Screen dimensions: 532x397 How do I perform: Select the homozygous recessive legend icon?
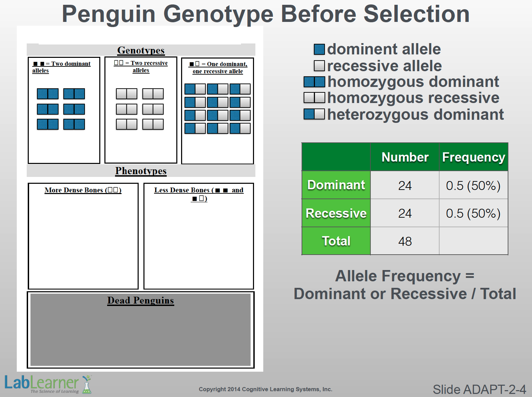[314, 98]
